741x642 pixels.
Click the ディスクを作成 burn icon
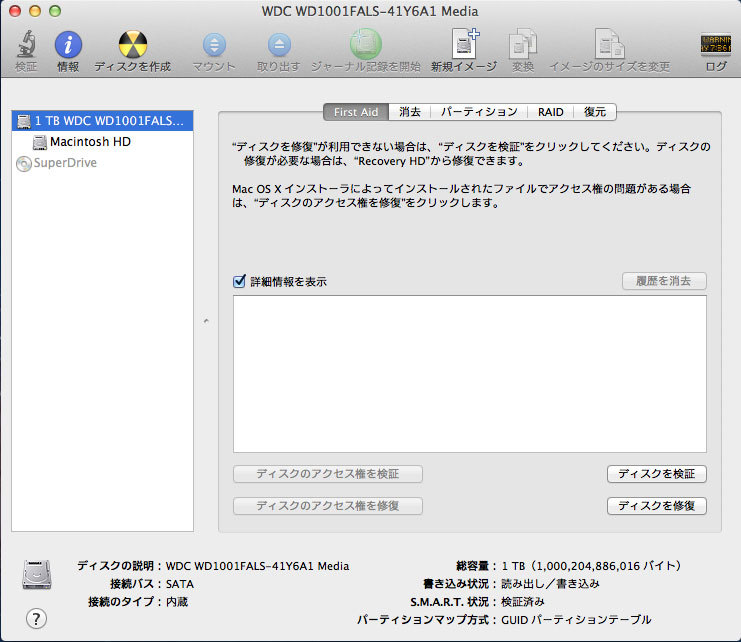[133, 46]
